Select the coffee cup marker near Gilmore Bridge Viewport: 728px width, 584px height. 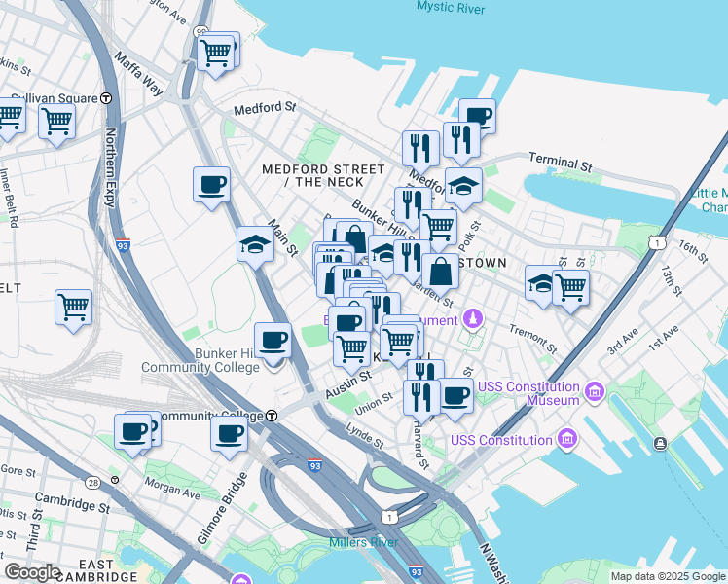(x=229, y=437)
